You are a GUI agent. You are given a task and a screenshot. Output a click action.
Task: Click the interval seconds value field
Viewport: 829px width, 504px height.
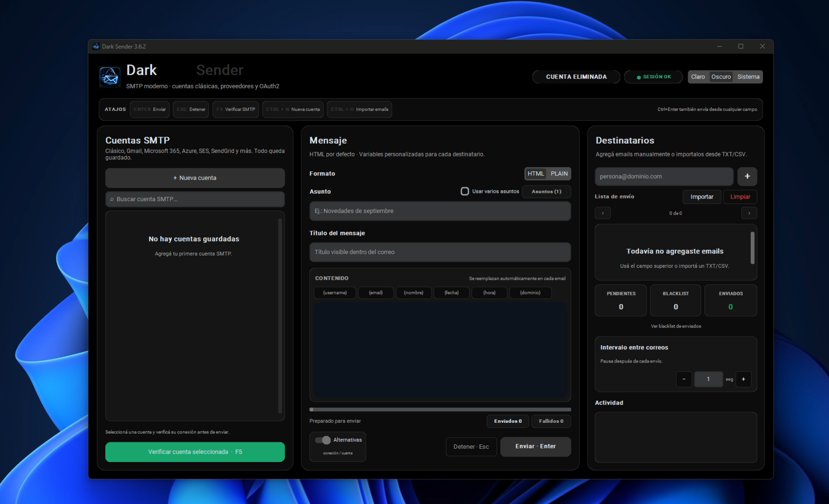pyautogui.click(x=708, y=379)
